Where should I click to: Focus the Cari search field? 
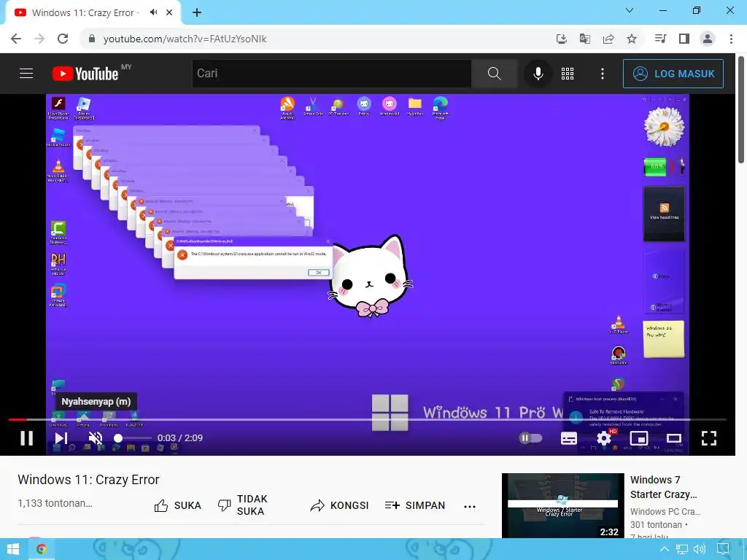click(x=332, y=74)
